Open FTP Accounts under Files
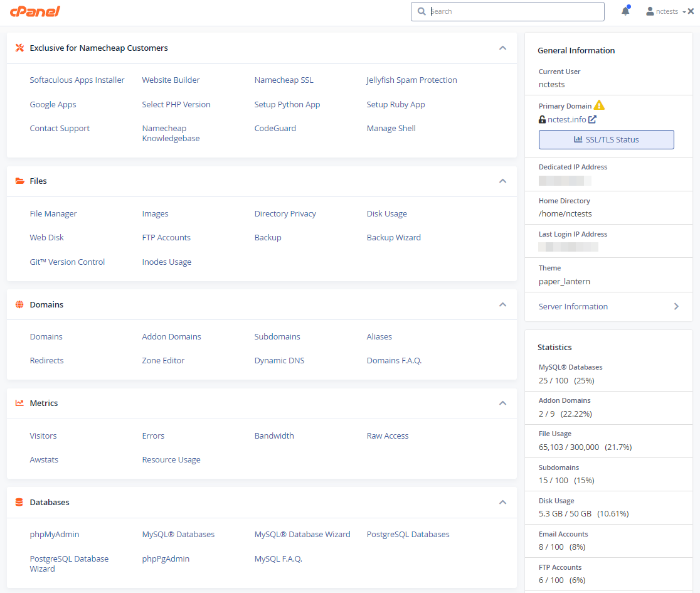The height and width of the screenshot is (593, 700). [x=166, y=238]
